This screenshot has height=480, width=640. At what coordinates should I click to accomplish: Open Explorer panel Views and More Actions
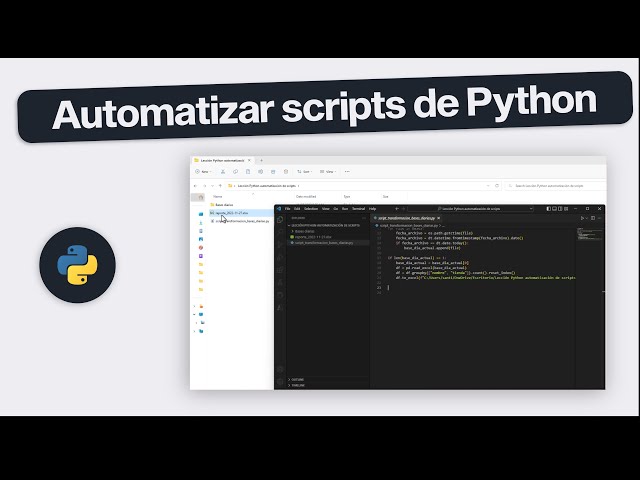(x=364, y=218)
